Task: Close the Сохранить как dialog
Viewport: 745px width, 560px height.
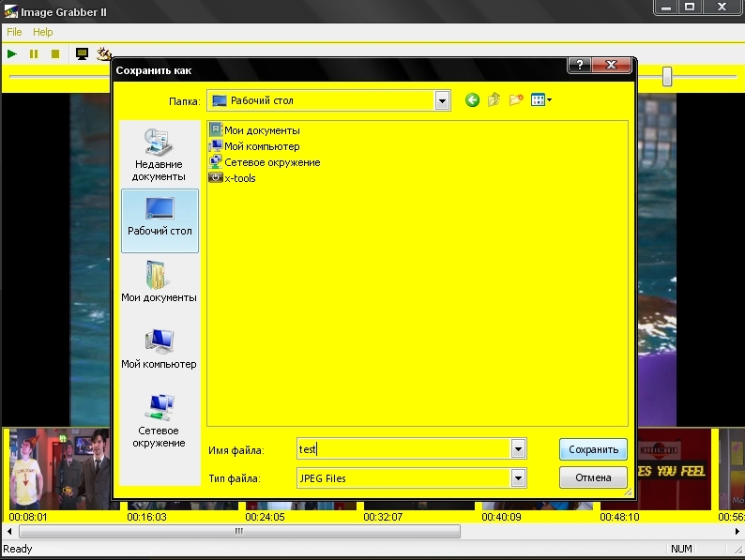Action: [612, 65]
